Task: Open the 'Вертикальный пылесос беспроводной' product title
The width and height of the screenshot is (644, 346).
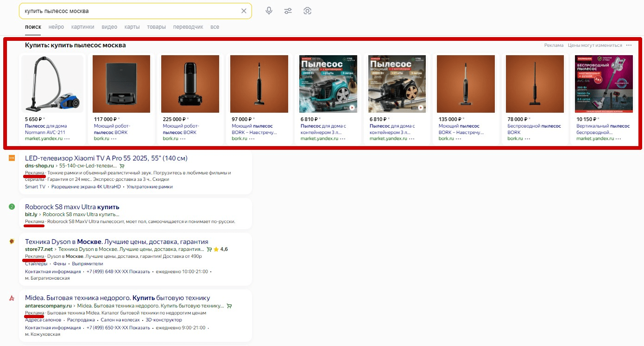Action: 603,129
